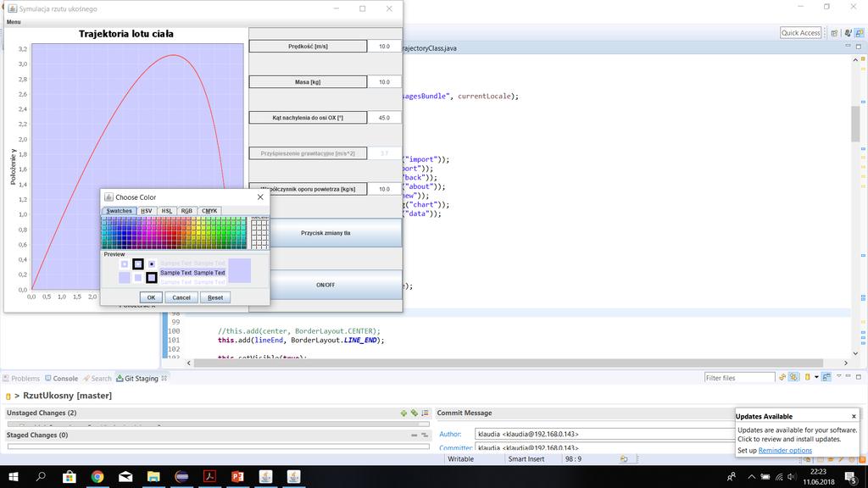Open Microsoft Store from the taskbar
This screenshot has width=868, height=488.
[70, 476]
